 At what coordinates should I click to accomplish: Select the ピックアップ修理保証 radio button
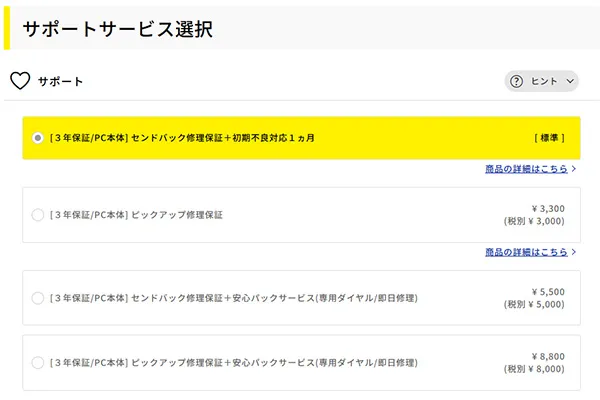point(38,215)
